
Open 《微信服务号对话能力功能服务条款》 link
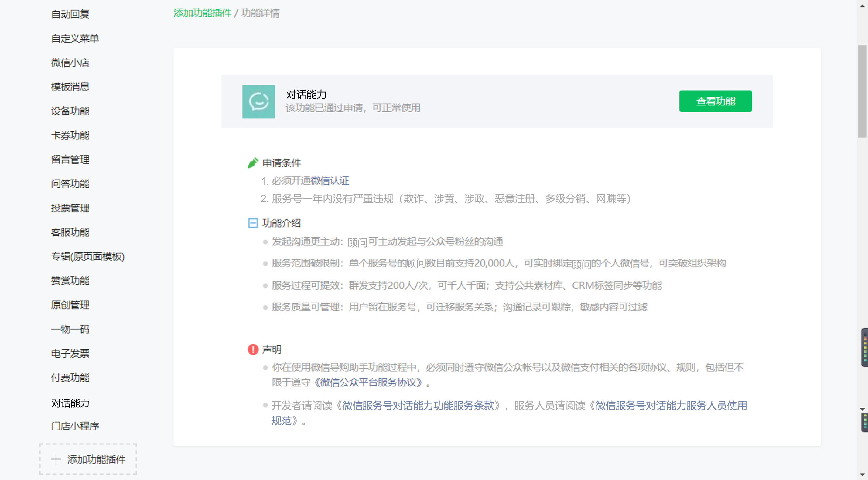(418, 405)
